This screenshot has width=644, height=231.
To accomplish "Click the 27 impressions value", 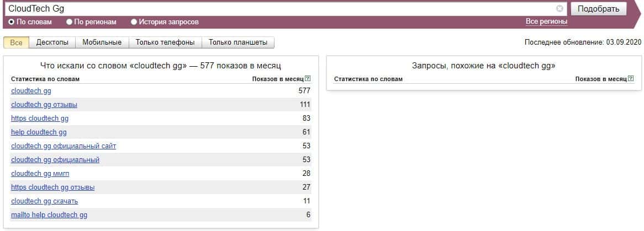I will click(307, 187).
